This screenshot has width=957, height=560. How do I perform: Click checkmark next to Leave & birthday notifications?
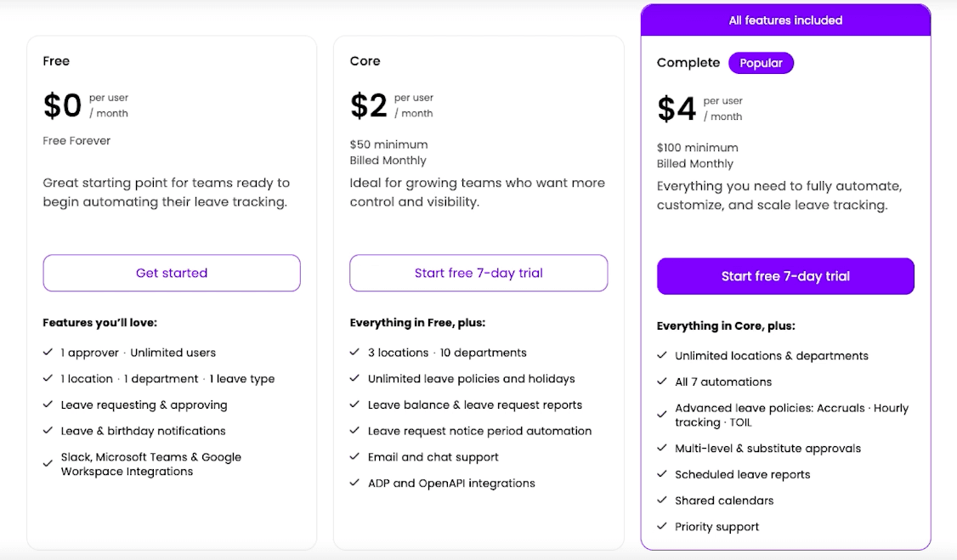point(48,431)
